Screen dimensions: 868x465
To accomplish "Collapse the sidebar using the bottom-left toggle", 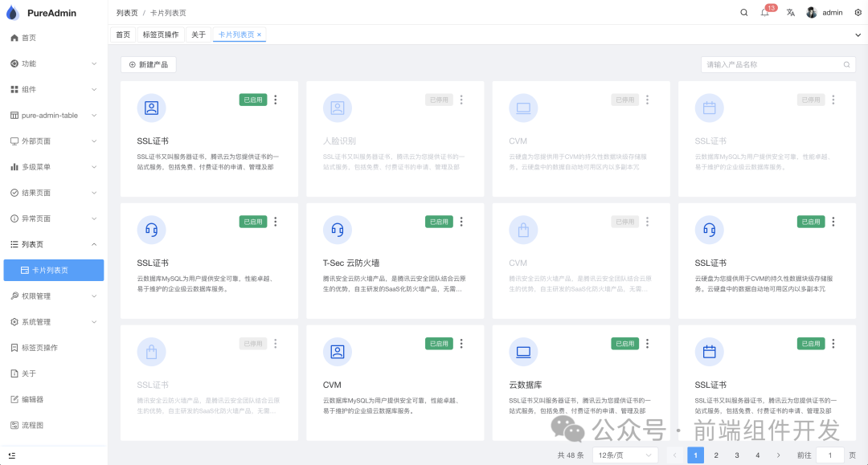I will point(12,455).
